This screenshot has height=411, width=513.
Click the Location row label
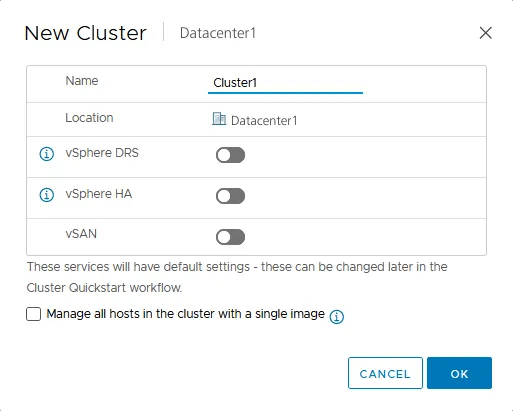89,118
